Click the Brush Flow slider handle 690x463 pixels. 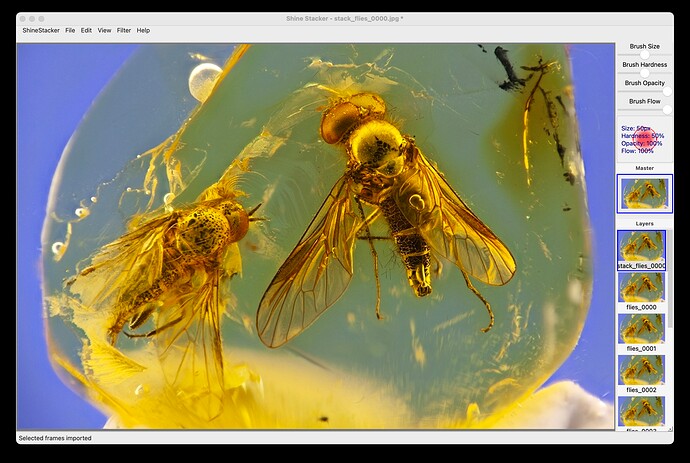tap(667, 109)
